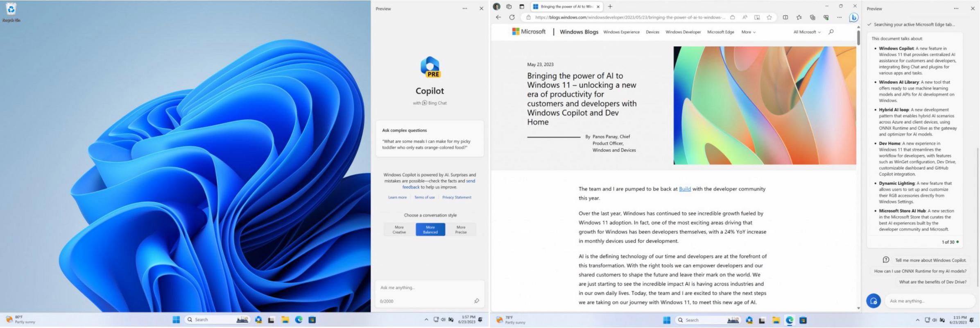980x328 pixels.
Task: Select the 'Bringing the power of AI' tab
Action: tap(566, 7)
